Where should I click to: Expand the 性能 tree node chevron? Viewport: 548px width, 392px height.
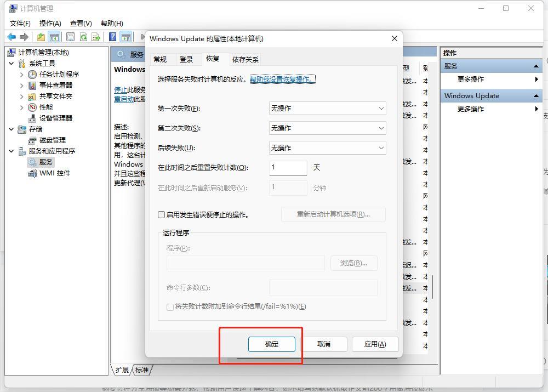22,107
